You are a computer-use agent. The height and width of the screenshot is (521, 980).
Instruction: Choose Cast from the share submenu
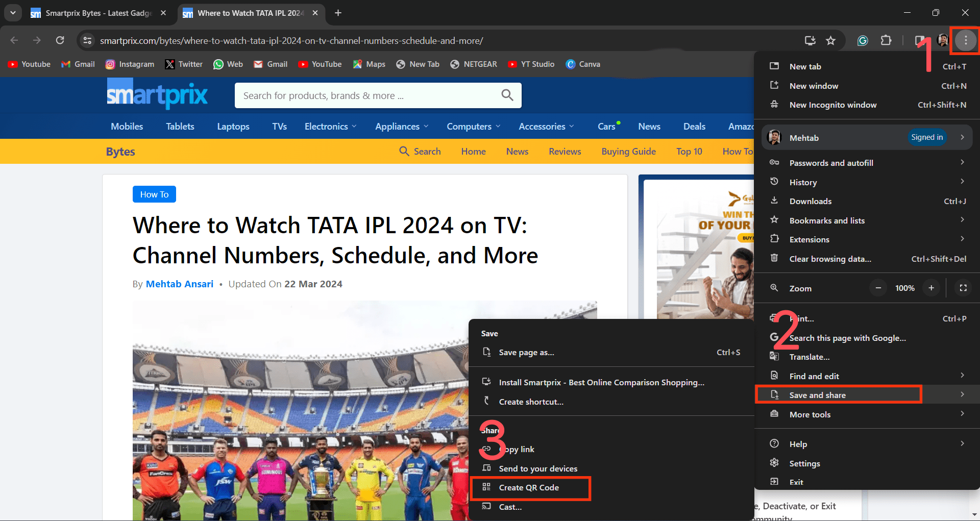pos(611,507)
